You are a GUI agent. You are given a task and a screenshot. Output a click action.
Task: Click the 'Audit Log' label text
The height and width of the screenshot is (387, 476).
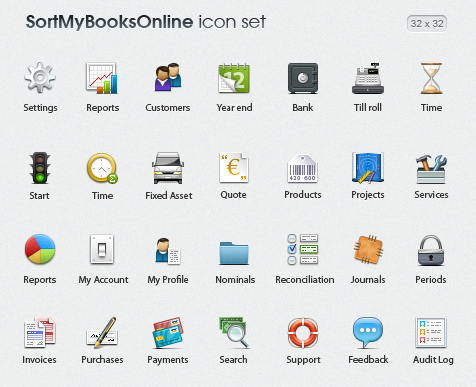[433, 360]
